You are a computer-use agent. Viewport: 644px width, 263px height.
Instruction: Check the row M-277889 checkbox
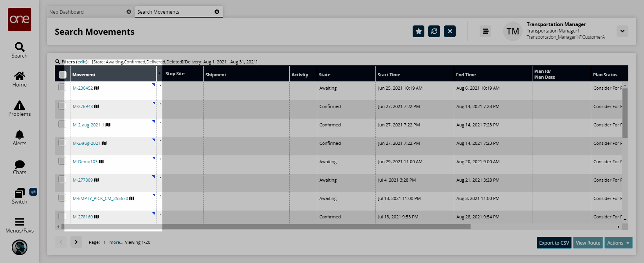62,179
